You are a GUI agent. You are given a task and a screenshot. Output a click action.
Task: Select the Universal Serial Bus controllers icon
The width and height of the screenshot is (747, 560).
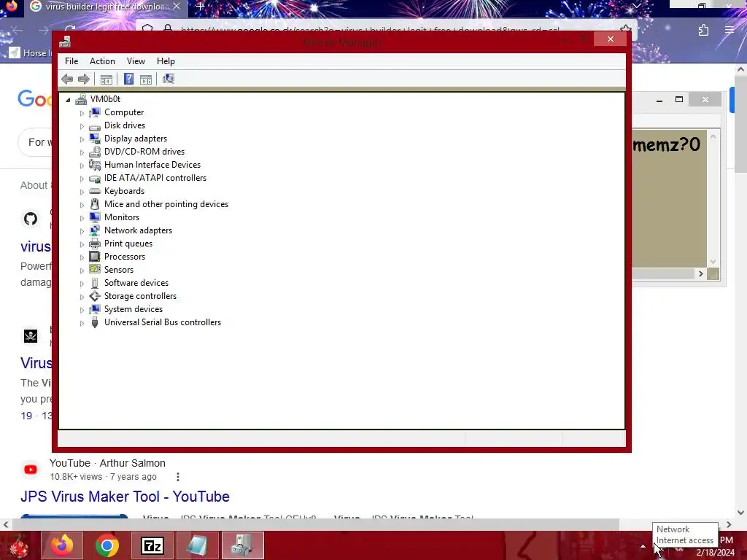(x=95, y=322)
